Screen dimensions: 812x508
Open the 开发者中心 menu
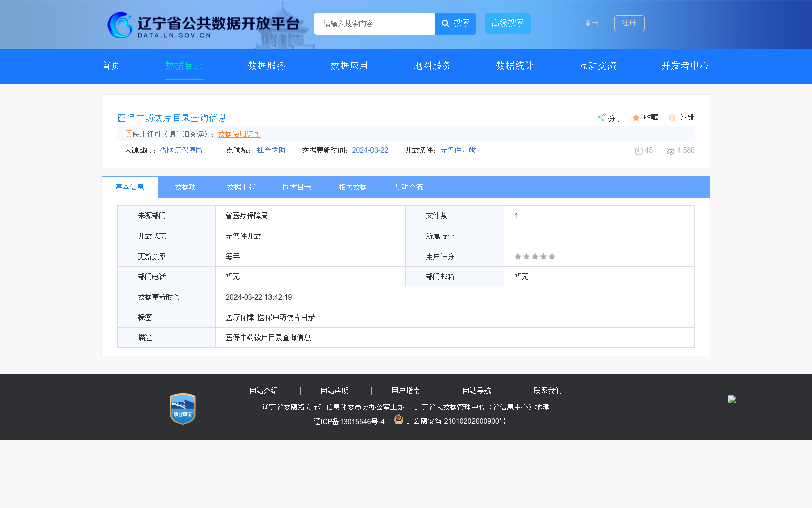click(686, 66)
